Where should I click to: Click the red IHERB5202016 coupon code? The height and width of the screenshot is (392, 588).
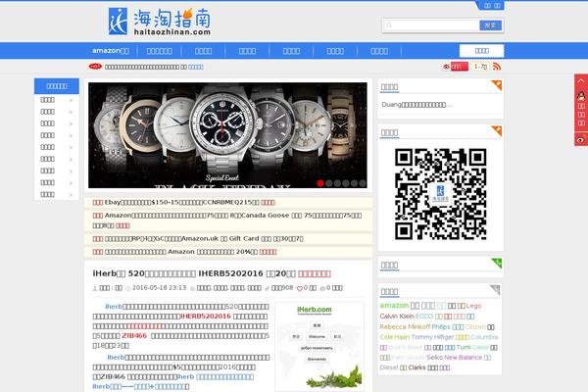[206, 317]
